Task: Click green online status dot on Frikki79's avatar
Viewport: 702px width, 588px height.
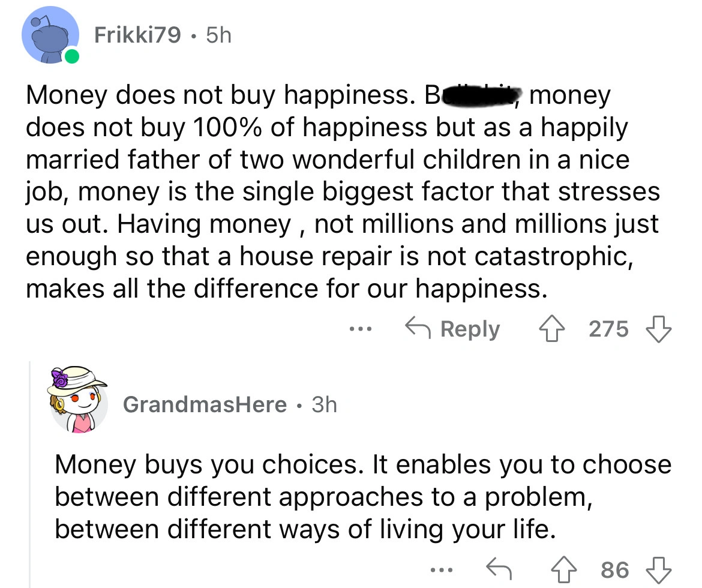Action: click(x=71, y=57)
